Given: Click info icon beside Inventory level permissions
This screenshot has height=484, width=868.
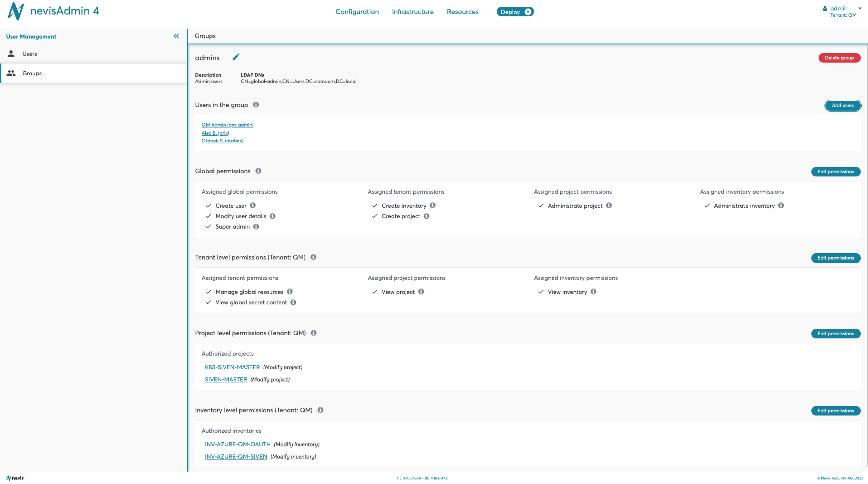Looking at the screenshot, I should pos(320,410).
